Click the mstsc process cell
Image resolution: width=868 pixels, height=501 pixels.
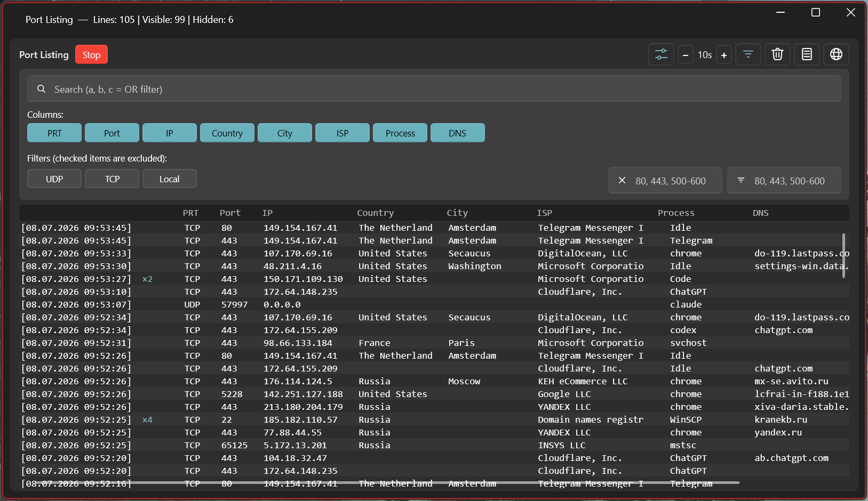tap(683, 445)
